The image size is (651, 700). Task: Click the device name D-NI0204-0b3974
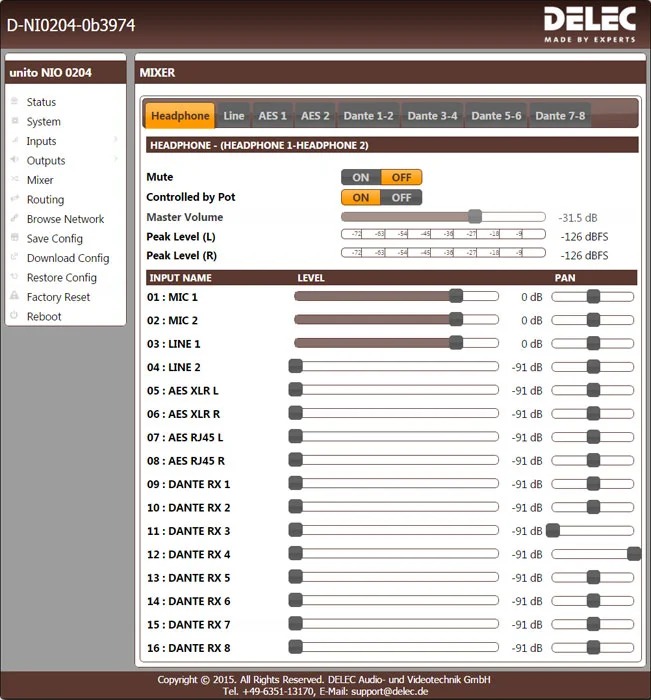tap(71, 25)
